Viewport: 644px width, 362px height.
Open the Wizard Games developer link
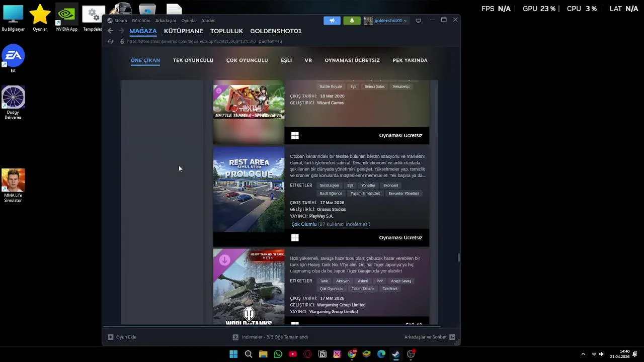330,103
